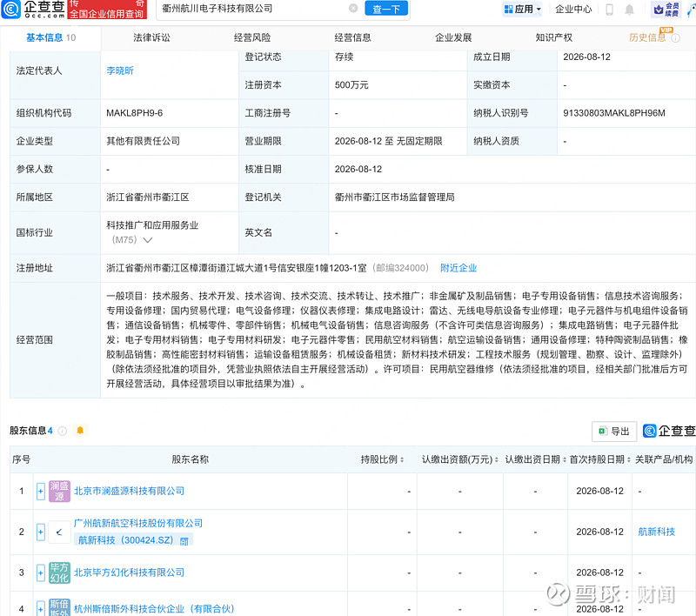Screen dimensions: 696x616
Task: Click the orange bell alert near 股东信息
Action: [80, 430]
